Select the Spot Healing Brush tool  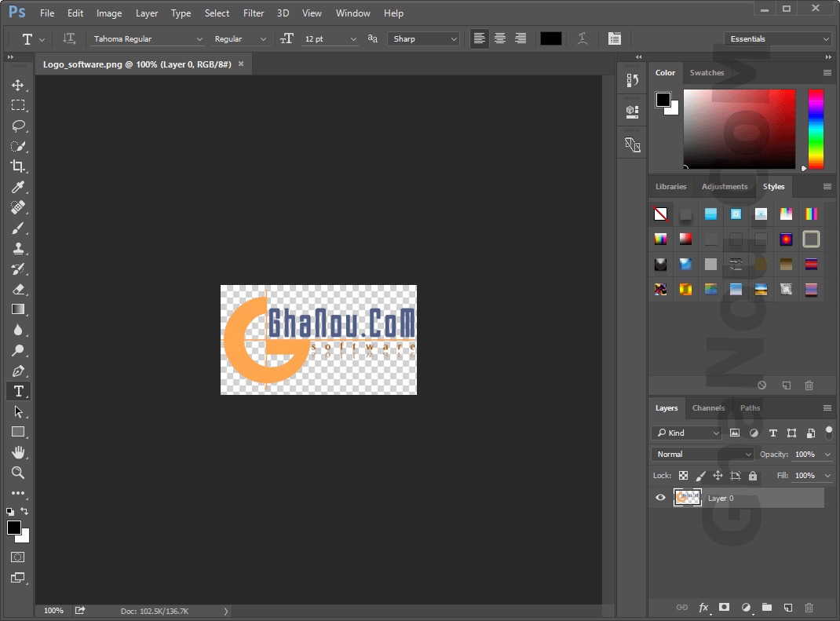click(18, 207)
